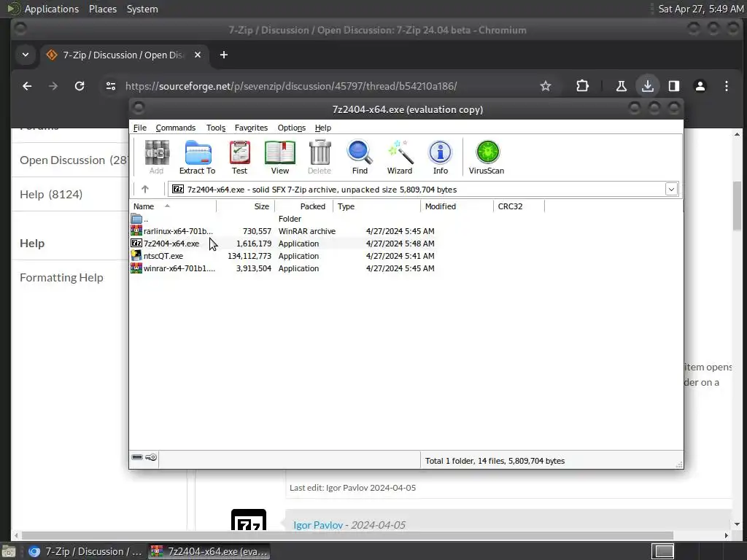The height and width of the screenshot is (560, 747).
Task: Click the Chromium address bar URL
Action: (x=291, y=86)
